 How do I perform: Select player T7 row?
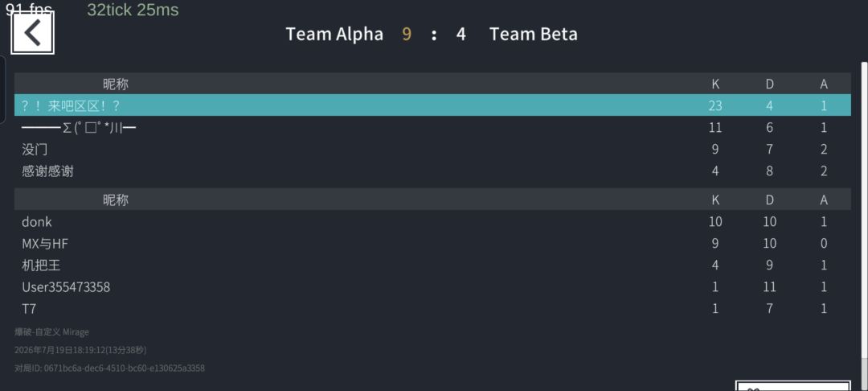coord(432,308)
